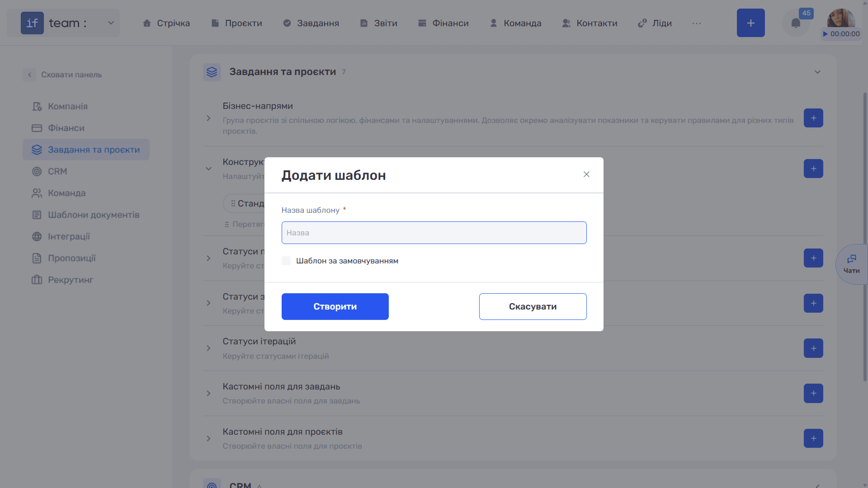
Task: Click plus on second Статуси row
Action: (813, 303)
